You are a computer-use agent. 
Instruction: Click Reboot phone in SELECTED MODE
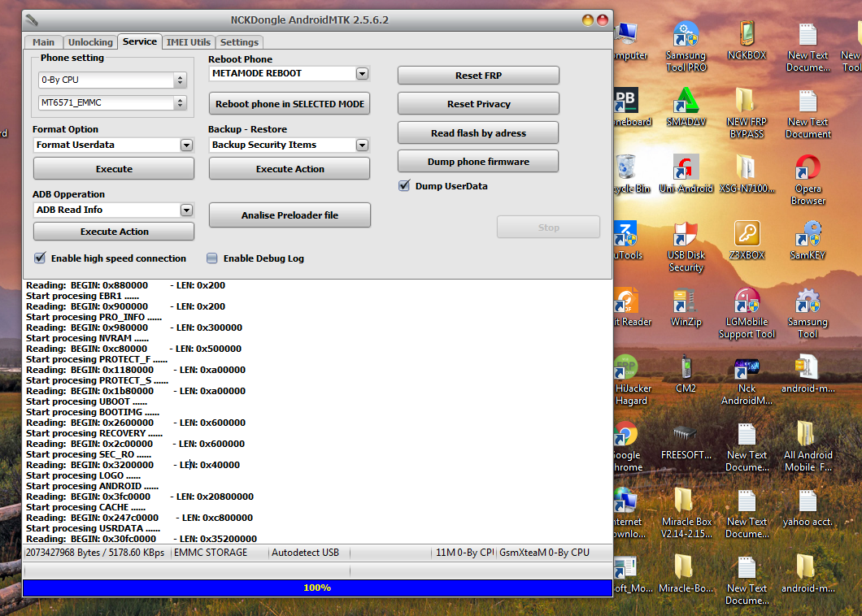(290, 104)
